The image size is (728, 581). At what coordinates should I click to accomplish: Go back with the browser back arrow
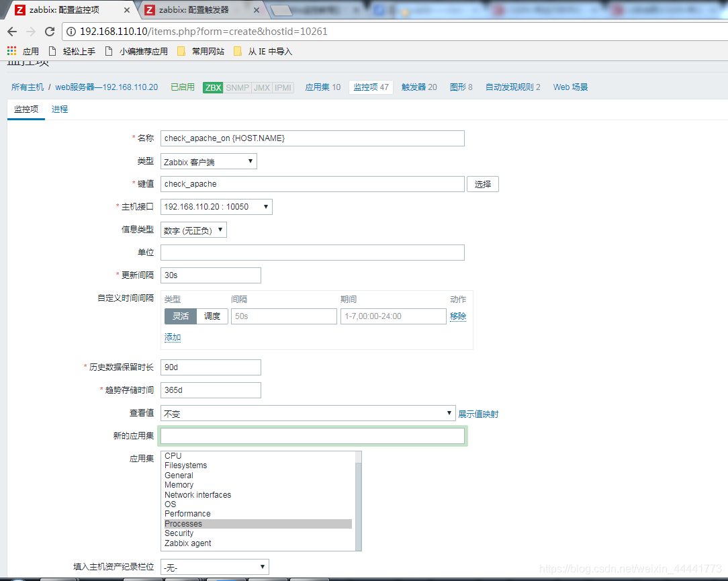coord(12,32)
